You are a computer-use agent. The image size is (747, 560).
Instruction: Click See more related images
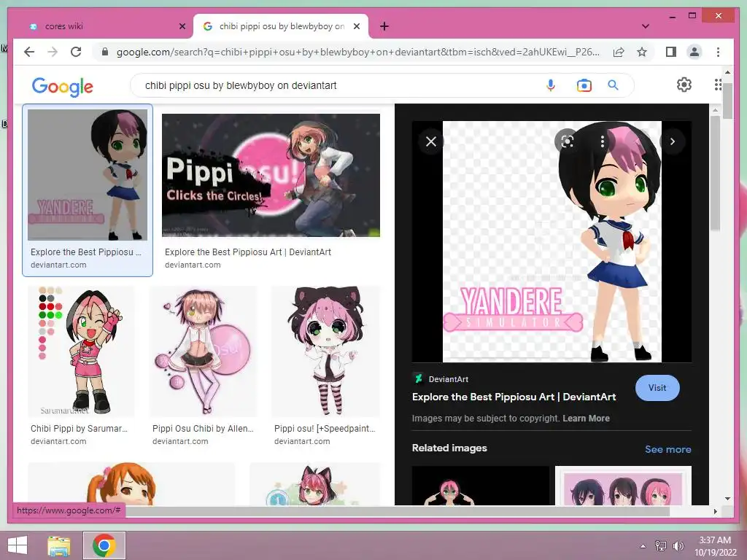[667, 449]
